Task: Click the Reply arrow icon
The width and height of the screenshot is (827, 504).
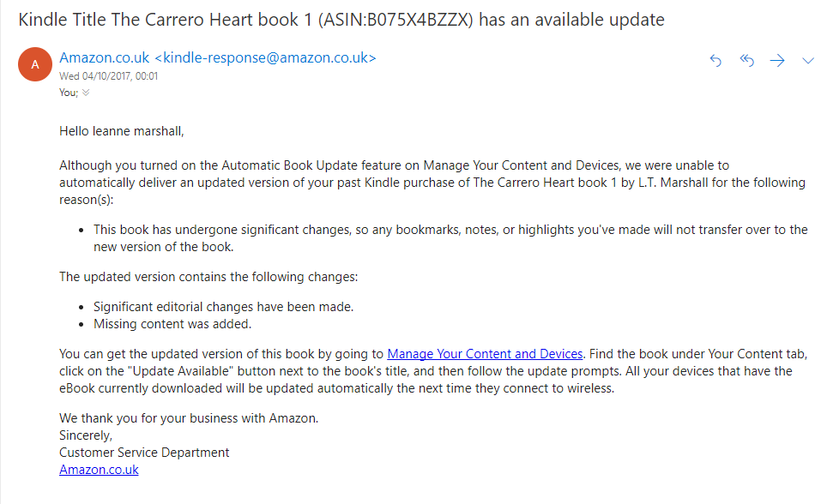Action: (716, 60)
